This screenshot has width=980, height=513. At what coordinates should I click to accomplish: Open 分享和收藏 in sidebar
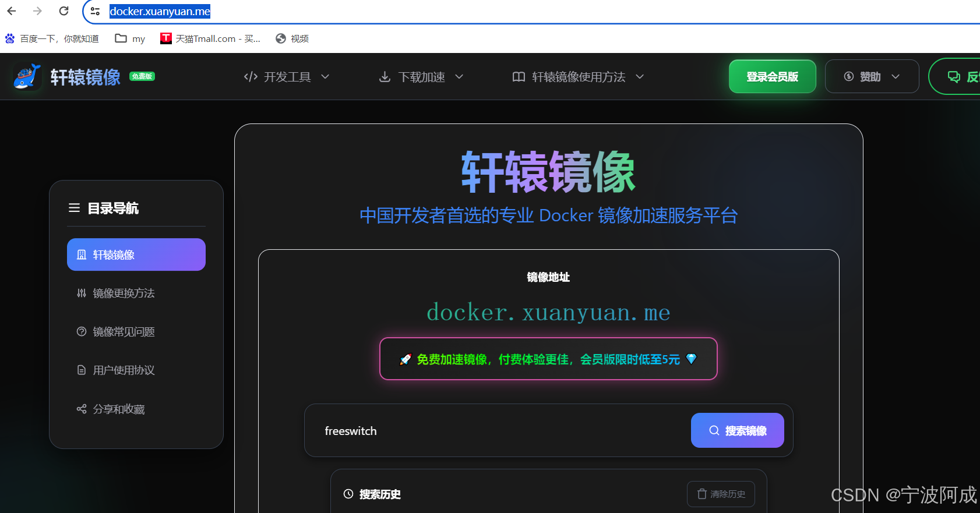pyautogui.click(x=136, y=409)
